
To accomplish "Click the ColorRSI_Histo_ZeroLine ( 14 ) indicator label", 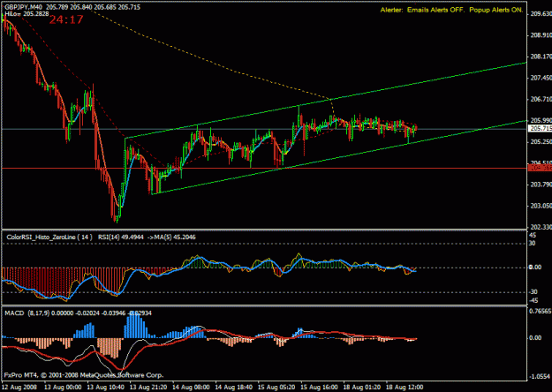I will 49,237.
